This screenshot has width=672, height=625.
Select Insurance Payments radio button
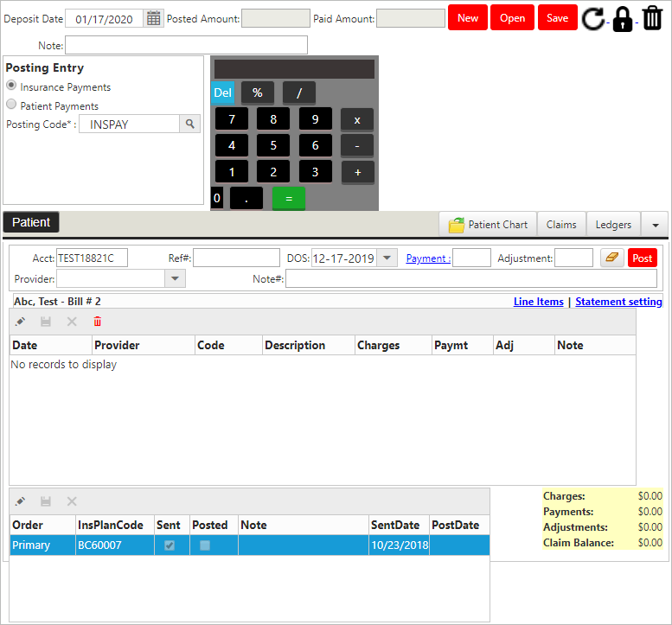pos(11,86)
